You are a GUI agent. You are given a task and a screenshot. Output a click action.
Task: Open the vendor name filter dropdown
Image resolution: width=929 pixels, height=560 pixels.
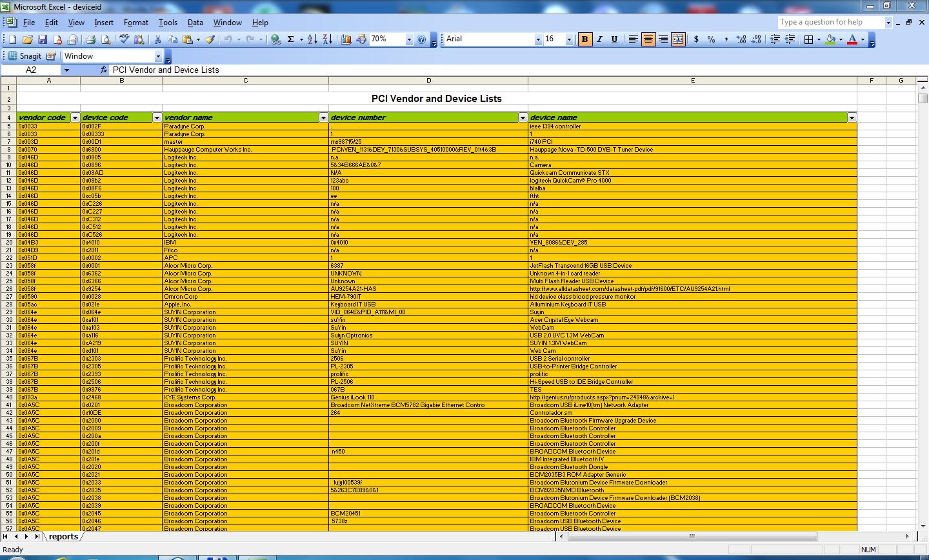tap(324, 117)
